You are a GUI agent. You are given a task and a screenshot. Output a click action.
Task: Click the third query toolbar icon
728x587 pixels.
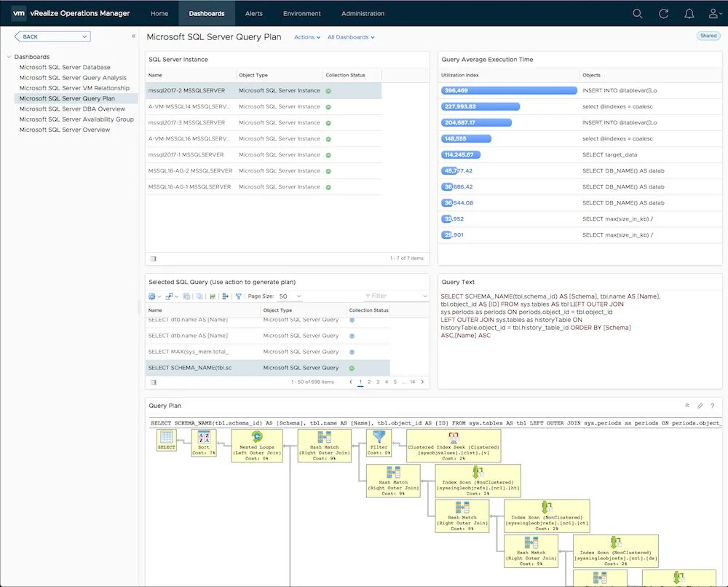186,296
